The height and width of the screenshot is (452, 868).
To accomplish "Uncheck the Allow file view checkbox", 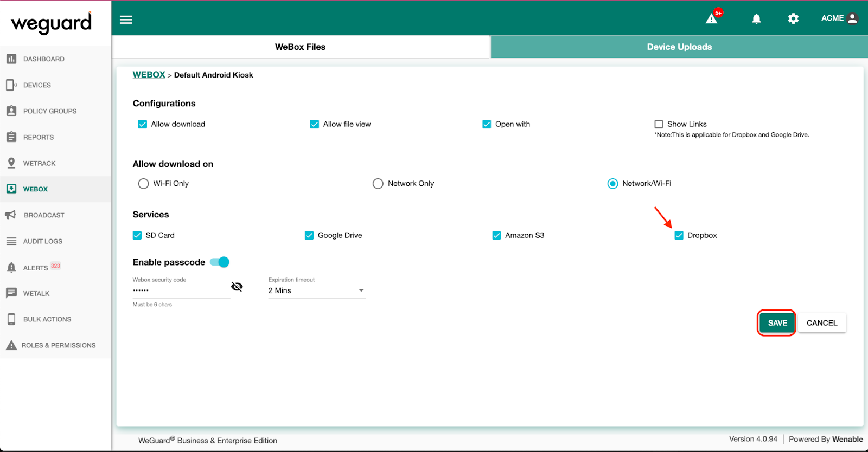I will coord(315,124).
